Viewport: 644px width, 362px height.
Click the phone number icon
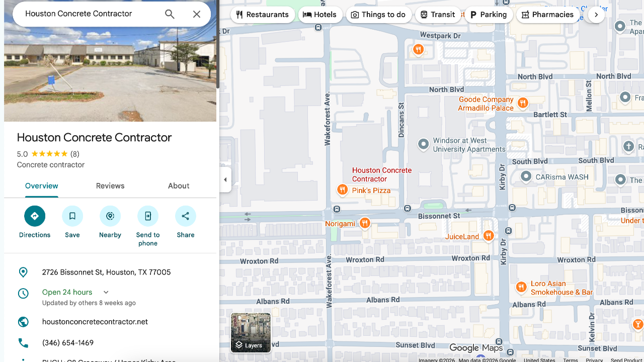pos(23,343)
